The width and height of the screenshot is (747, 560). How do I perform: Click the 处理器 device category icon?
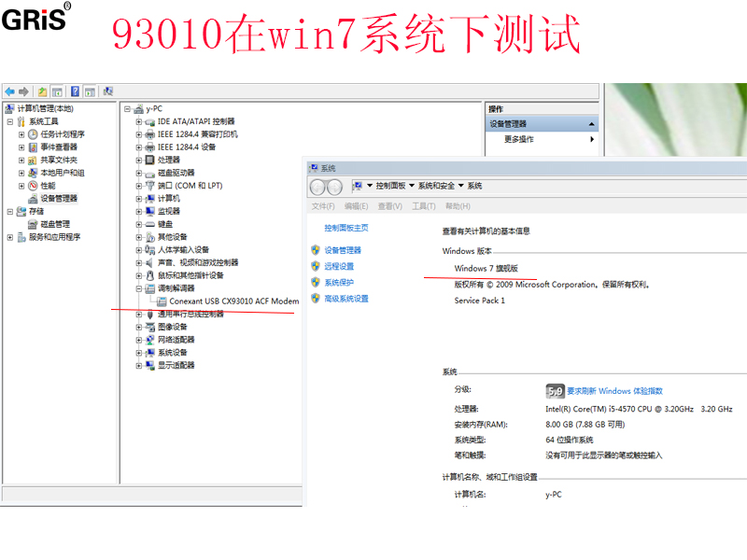pos(150,160)
